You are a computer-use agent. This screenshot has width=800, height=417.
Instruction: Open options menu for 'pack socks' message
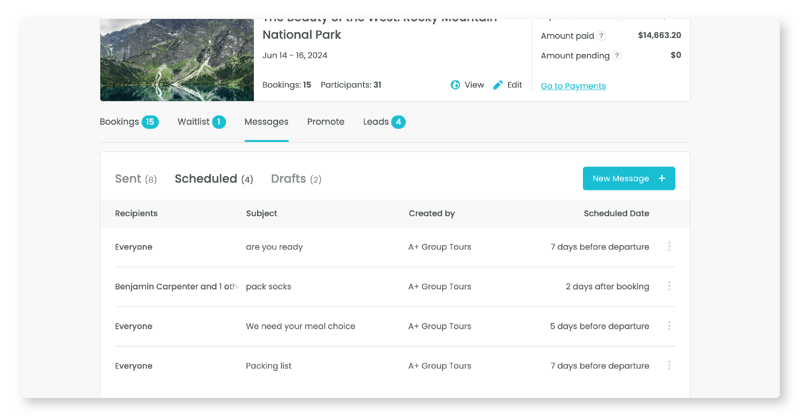(x=669, y=286)
